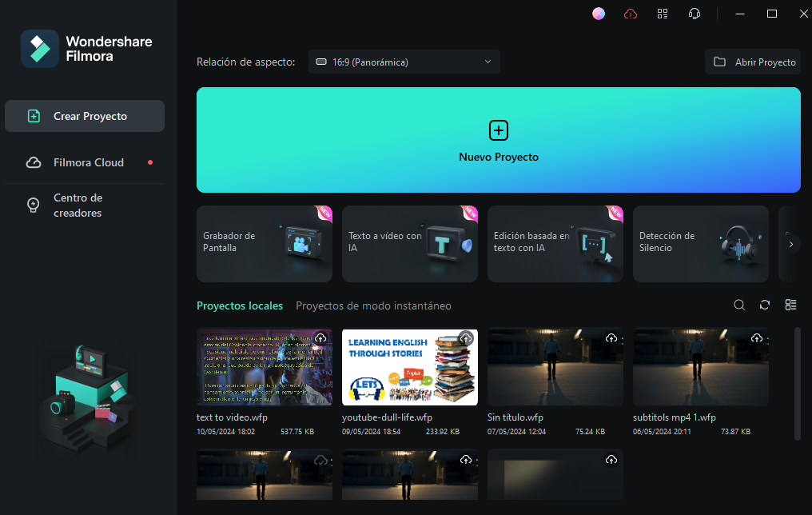Open the cloud download icon in title bar
Viewport: 812px width, 515px height.
point(631,14)
